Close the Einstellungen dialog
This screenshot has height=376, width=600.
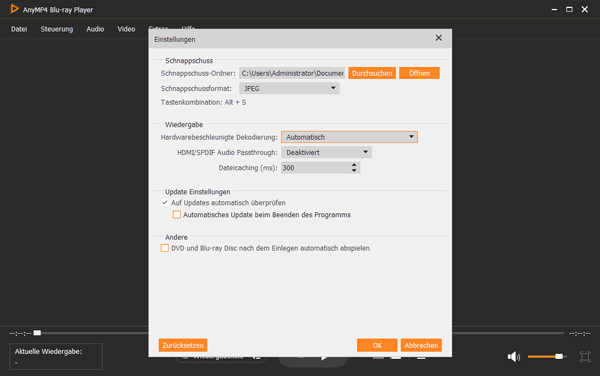point(439,38)
